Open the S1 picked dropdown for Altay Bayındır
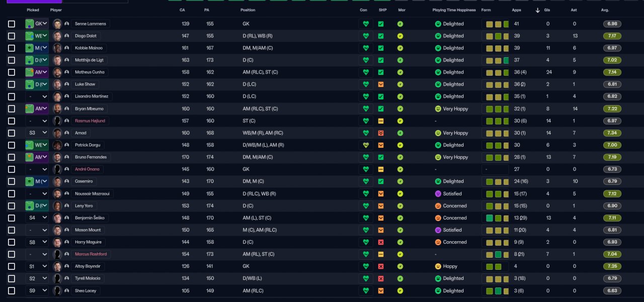644x302 pixels. point(37,266)
